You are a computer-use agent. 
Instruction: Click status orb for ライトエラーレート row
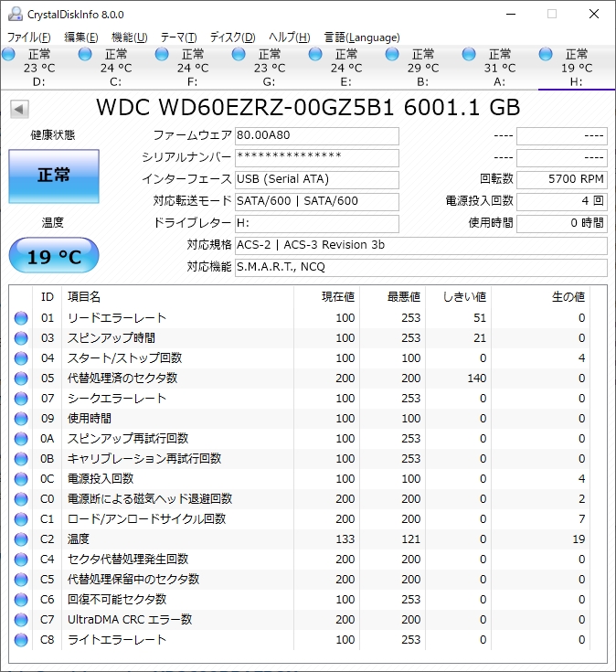[x=21, y=640]
